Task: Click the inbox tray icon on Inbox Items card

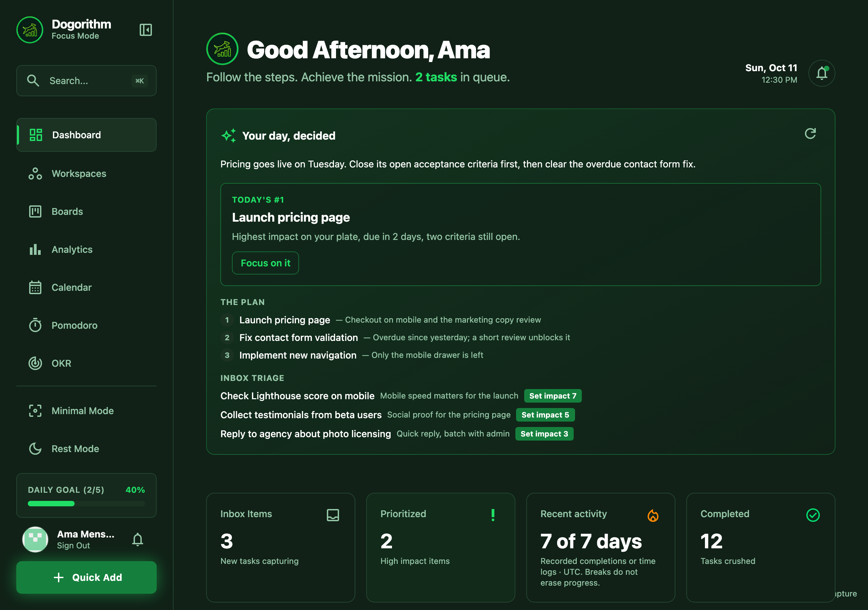Action: (333, 515)
